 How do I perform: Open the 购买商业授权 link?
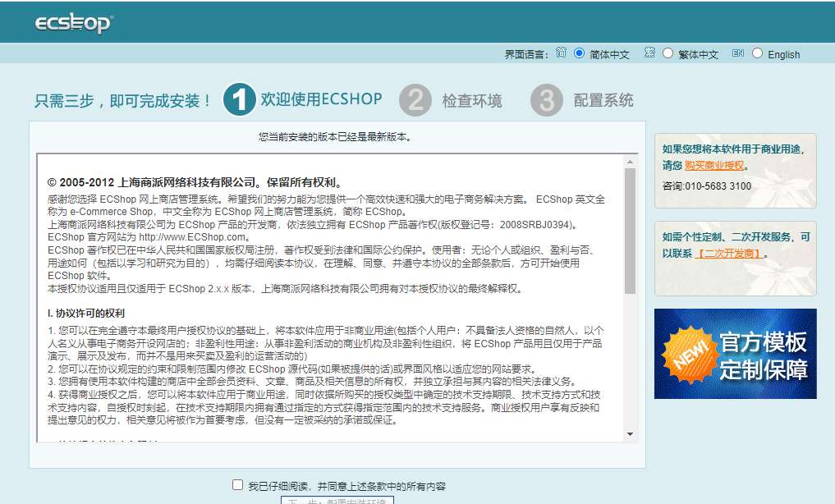[x=714, y=165]
